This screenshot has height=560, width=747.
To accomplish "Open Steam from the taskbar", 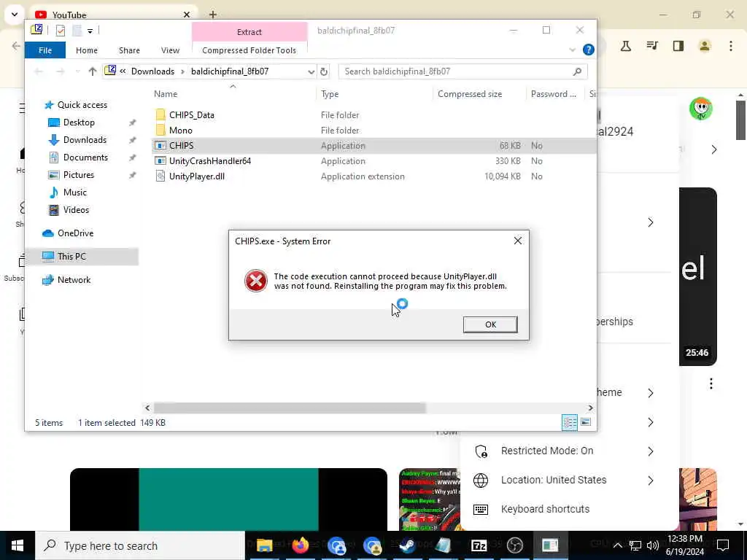I will pos(407,545).
